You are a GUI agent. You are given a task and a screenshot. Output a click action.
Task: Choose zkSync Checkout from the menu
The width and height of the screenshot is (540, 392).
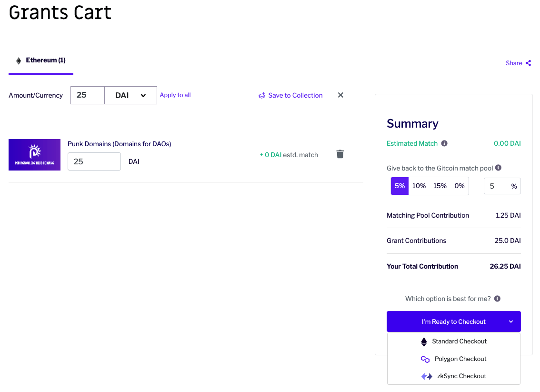pos(453,376)
